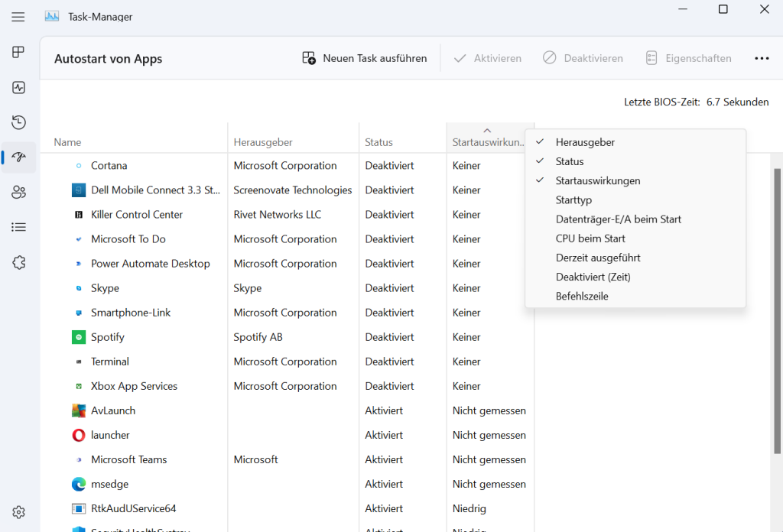Uncheck the Herausgeber column option
This screenshot has height=532, width=783.
click(635, 142)
